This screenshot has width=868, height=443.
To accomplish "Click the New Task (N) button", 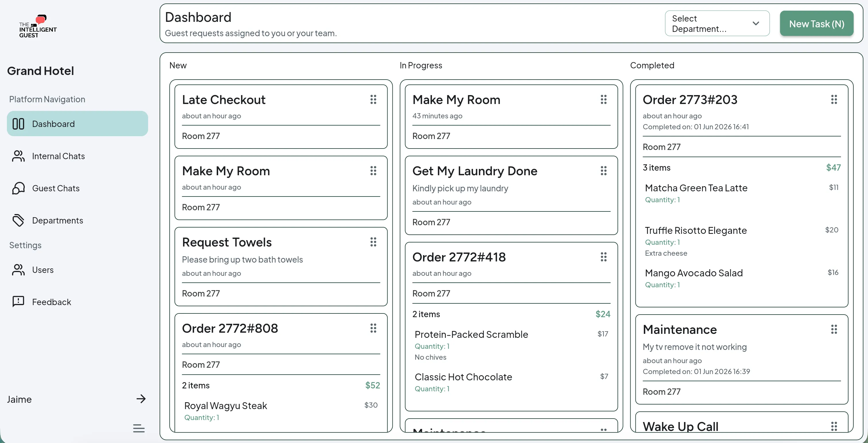I will [816, 24].
